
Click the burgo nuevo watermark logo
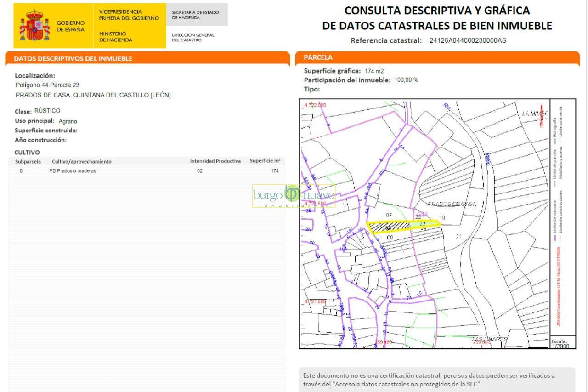click(x=294, y=196)
